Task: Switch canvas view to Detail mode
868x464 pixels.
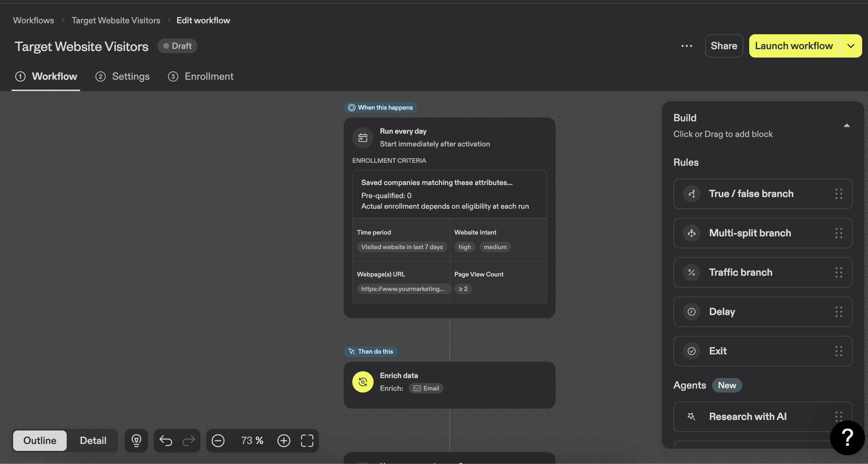Action: [93, 440]
